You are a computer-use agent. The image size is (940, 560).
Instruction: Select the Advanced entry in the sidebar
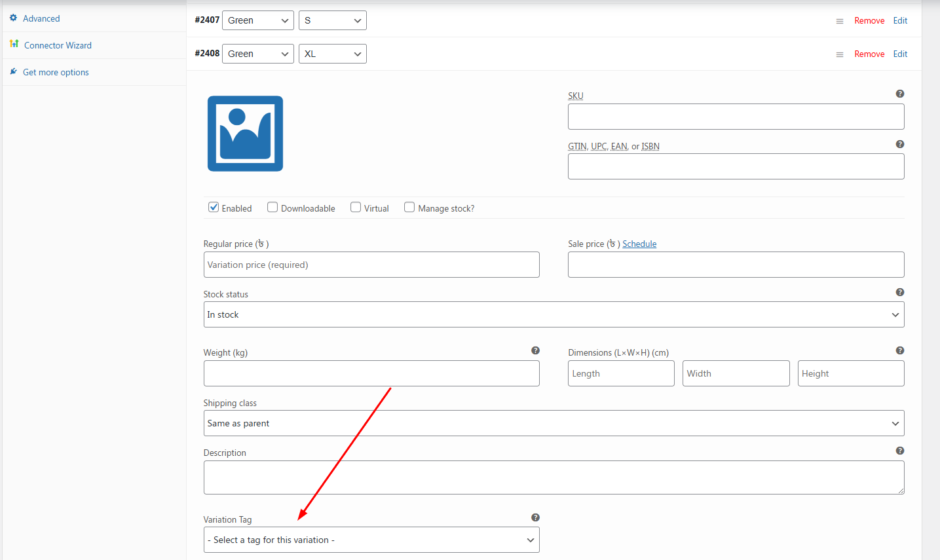(x=42, y=18)
